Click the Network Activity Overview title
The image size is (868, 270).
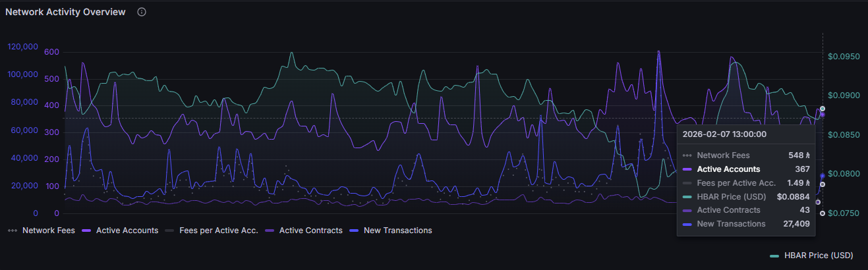click(x=65, y=13)
